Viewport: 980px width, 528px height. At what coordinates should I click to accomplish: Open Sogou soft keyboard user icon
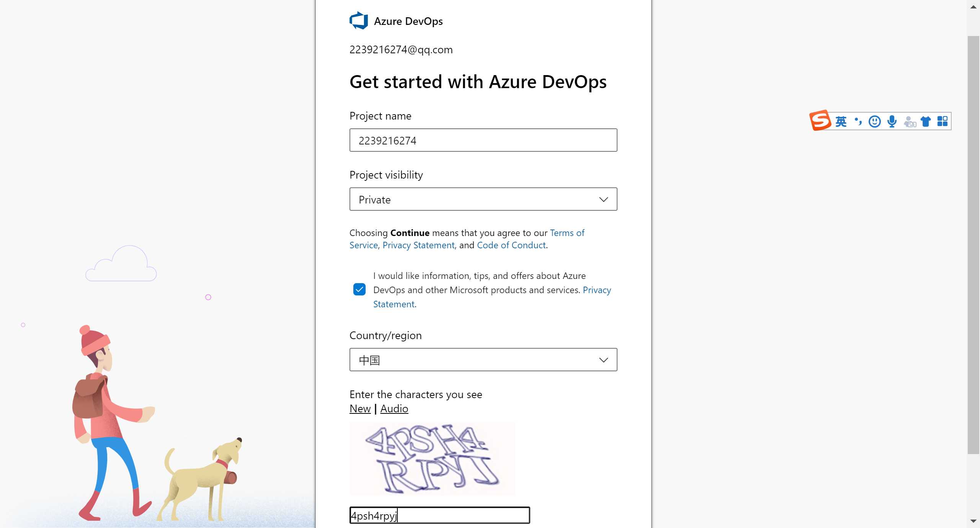click(910, 122)
